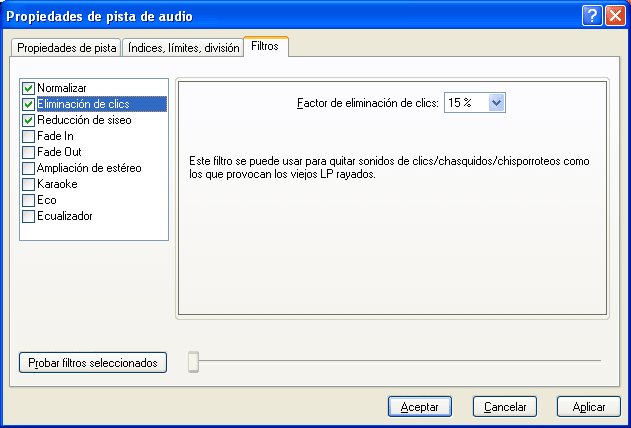Viewport: 631px width, 428px height.
Task: Enable the Fade In filter checkbox
Action: [x=29, y=136]
